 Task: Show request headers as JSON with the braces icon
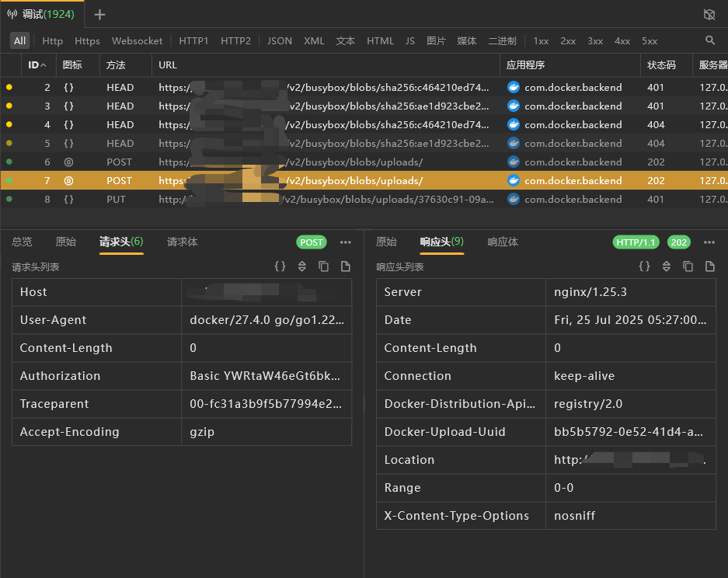point(280,266)
